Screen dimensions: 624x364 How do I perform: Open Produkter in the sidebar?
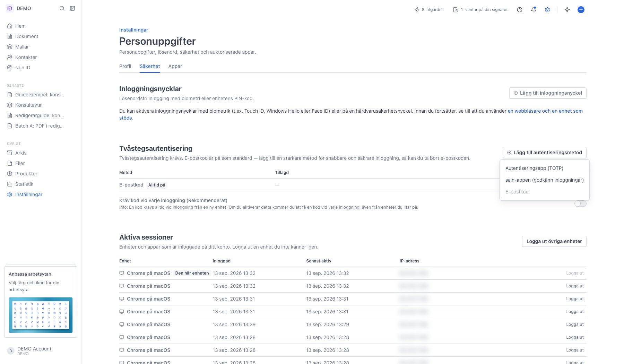tap(22, 174)
